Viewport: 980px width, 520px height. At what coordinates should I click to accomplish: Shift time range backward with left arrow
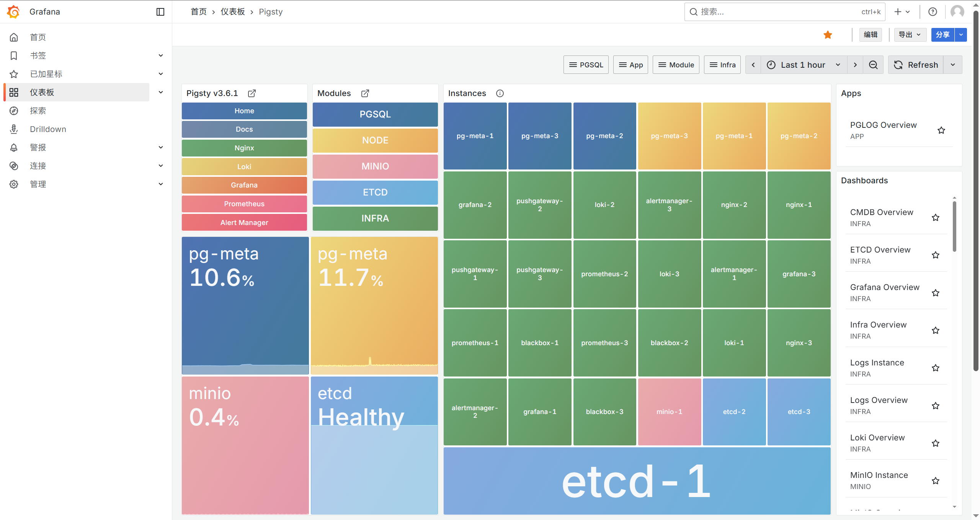click(x=753, y=65)
